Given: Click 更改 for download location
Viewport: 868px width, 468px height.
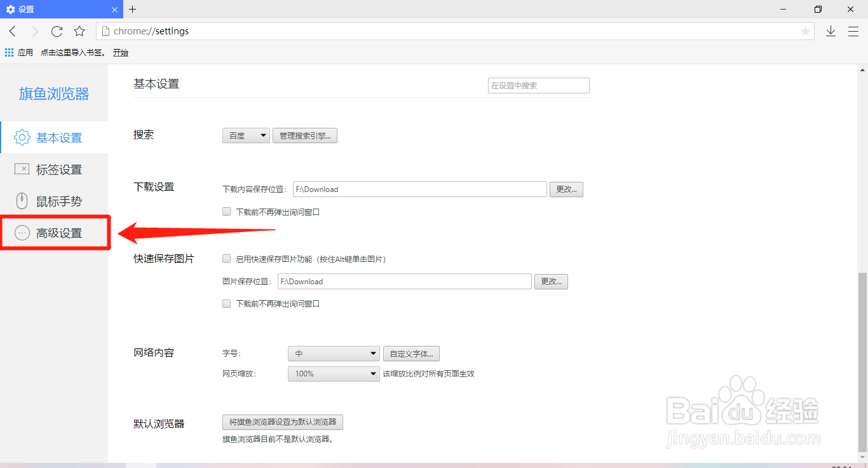Looking at the screenshot, I should [x=566, y=189].
